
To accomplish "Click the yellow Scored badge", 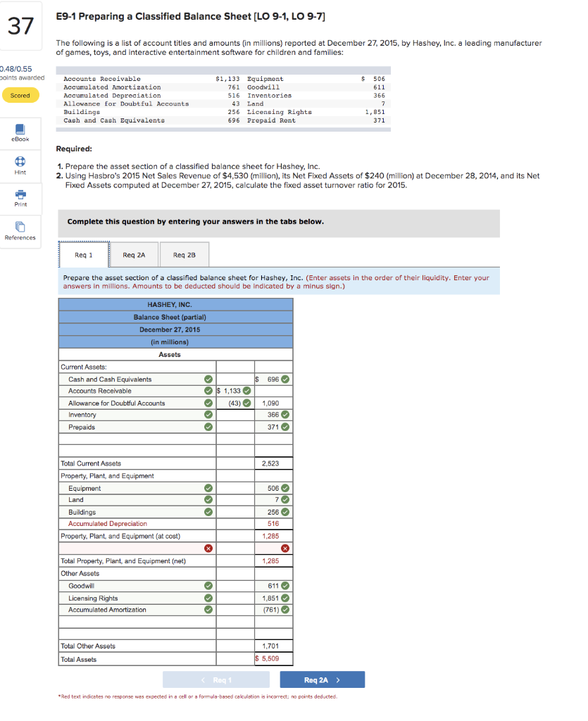I will [20, 94].
